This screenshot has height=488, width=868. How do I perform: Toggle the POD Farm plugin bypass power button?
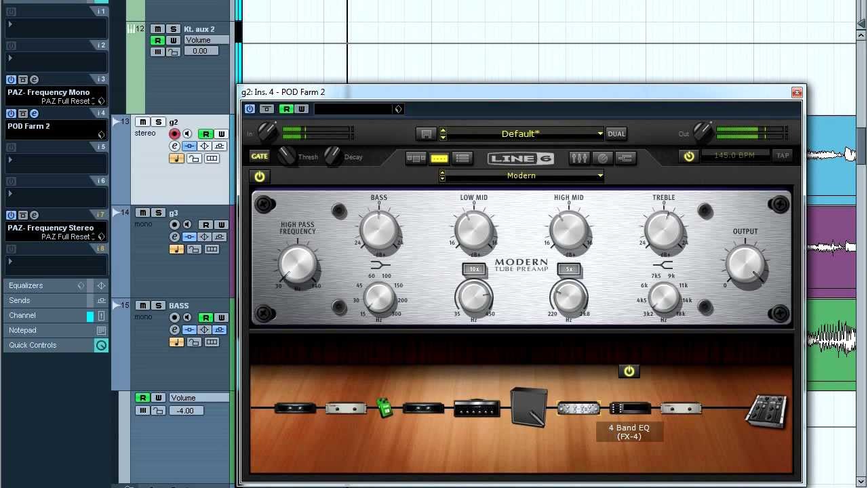[250, 109]
